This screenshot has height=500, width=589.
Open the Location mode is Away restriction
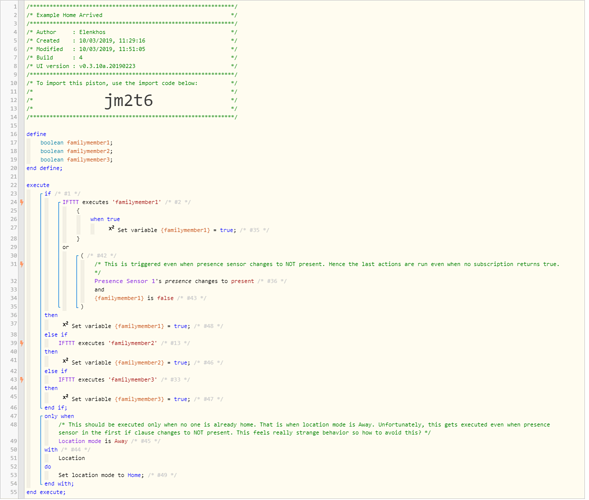point(93,441)
